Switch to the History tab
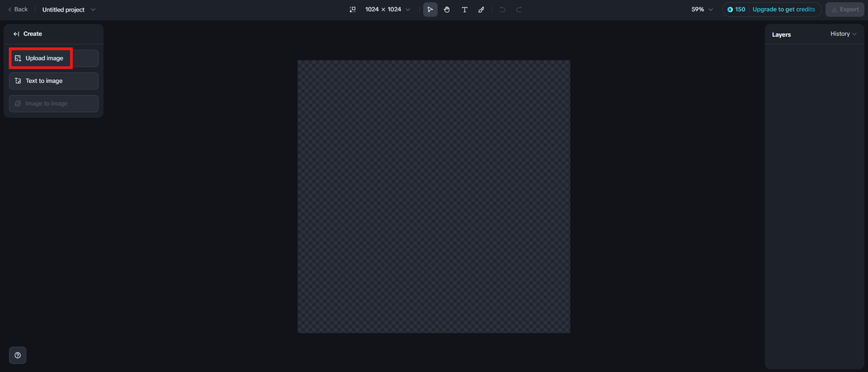868x372 pixels. [844, 34]
